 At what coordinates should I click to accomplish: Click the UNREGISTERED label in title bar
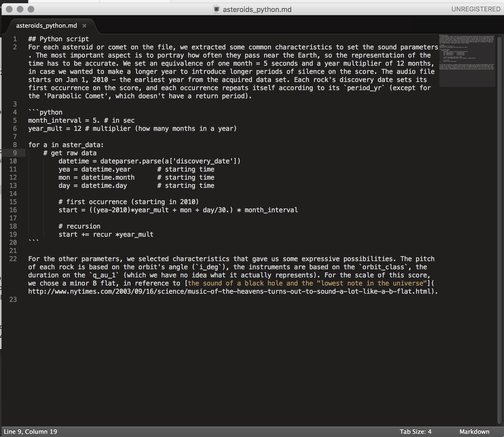click(x=476, y=9)
